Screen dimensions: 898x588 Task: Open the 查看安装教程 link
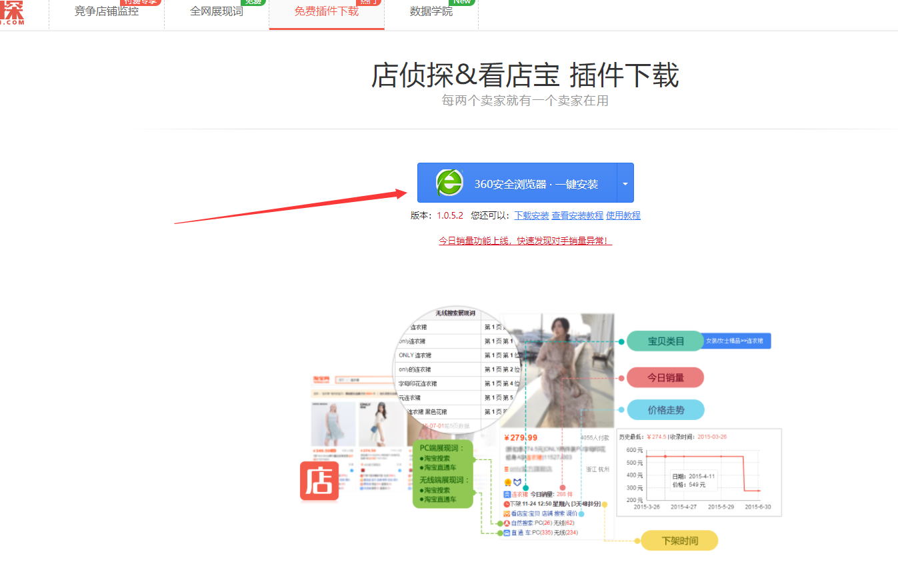577,215
